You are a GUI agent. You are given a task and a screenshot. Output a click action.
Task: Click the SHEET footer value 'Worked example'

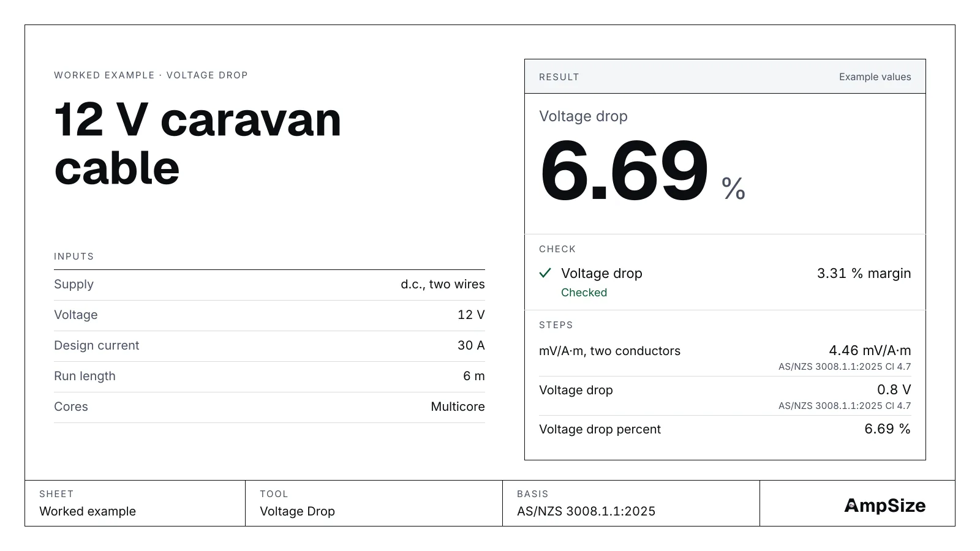(x=88, y=511)
